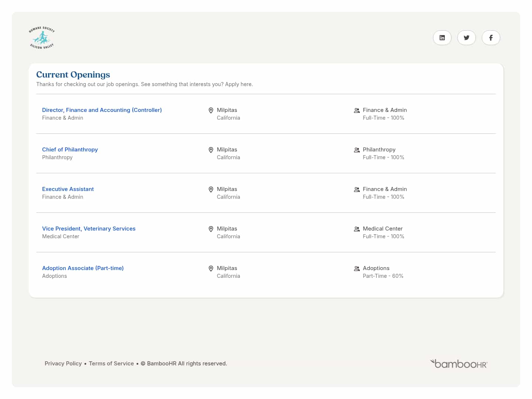This screenshot has width=532, height=399.
Task: Click 'Milpitas' in the Executive Assistant row
Action: tap(227, 189)
